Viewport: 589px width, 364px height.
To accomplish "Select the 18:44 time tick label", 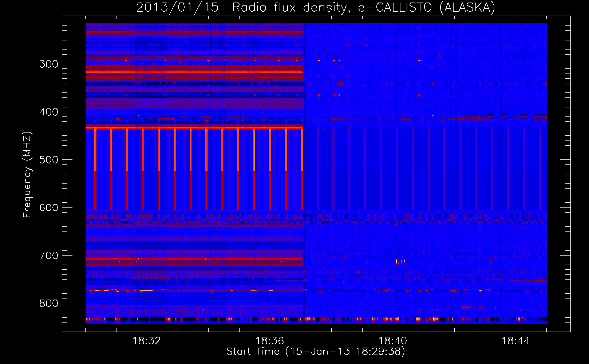I will pos(516,341).
